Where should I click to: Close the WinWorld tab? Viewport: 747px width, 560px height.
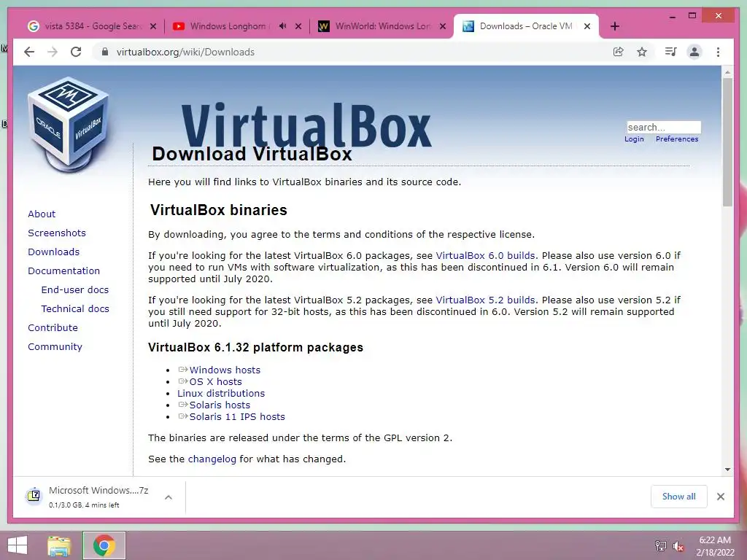click(x=443, y=27)
